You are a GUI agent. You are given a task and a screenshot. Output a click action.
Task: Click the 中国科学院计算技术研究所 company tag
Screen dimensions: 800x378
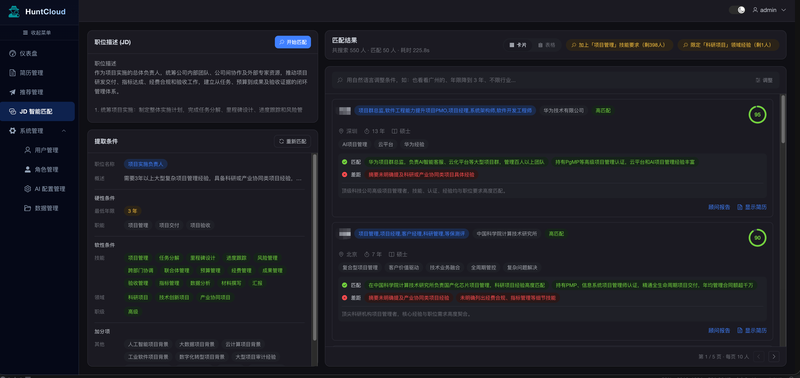[x=507, y=233]
